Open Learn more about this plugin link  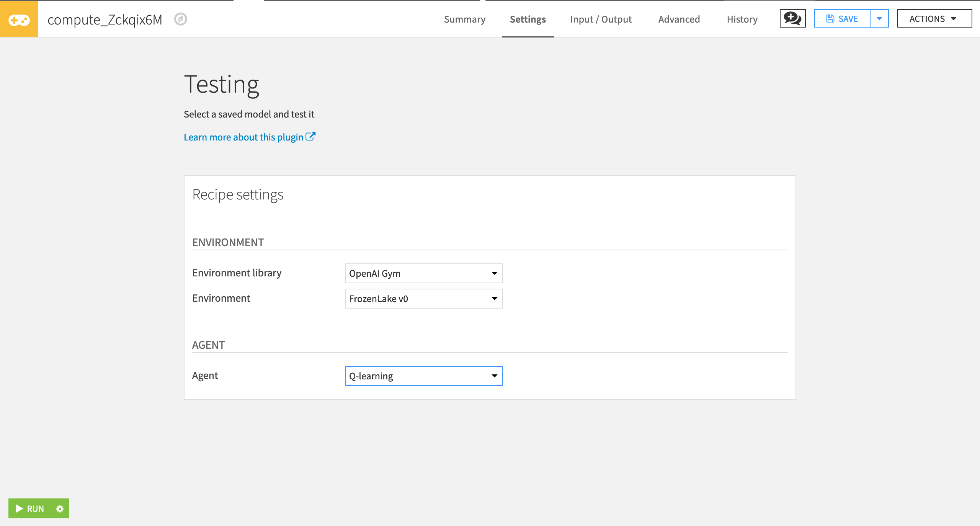250,137
